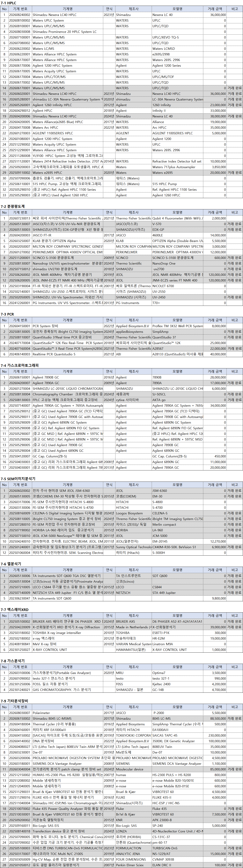Viewport: 243px width, 868px height.
Task: Select the '7-7 엑스레이XRD' section title
Action: [15, 610]
